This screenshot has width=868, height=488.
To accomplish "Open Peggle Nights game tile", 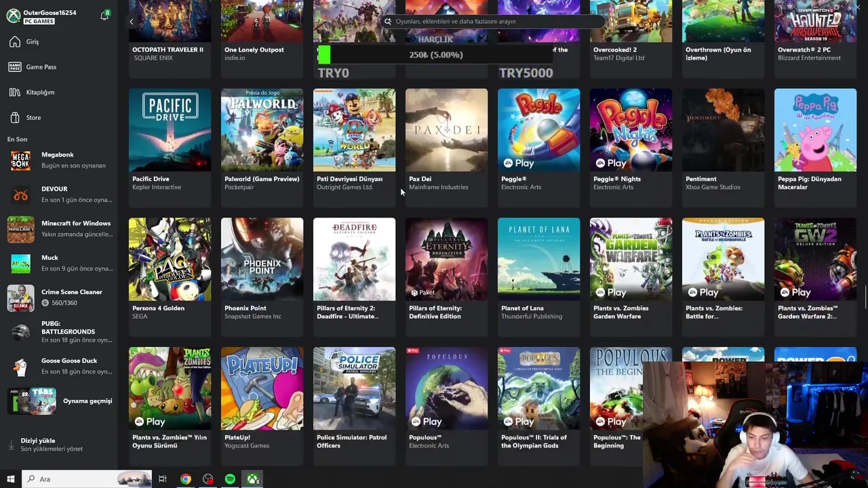I will (x=631, y=146).
